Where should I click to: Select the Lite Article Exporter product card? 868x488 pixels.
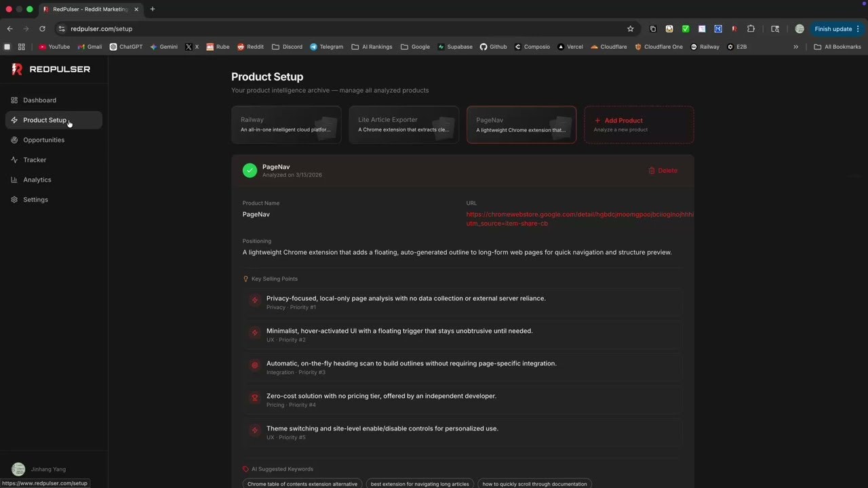point(403,125)
